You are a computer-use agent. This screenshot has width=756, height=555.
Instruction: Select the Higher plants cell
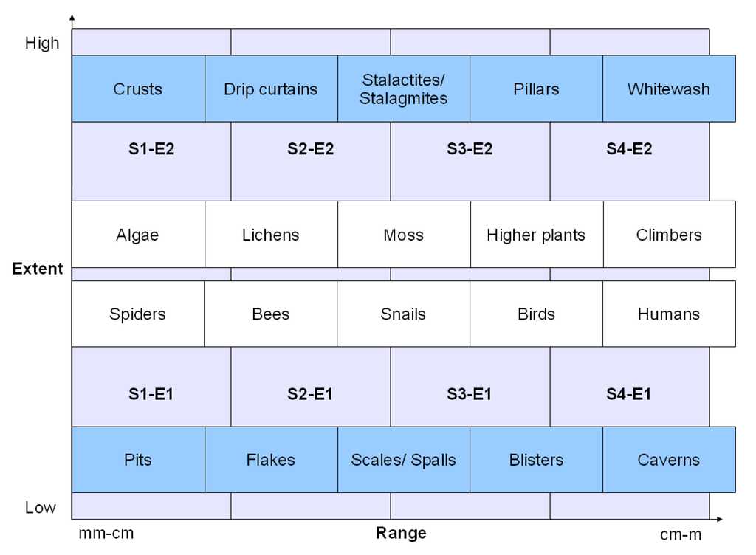[x=537, y=235]
